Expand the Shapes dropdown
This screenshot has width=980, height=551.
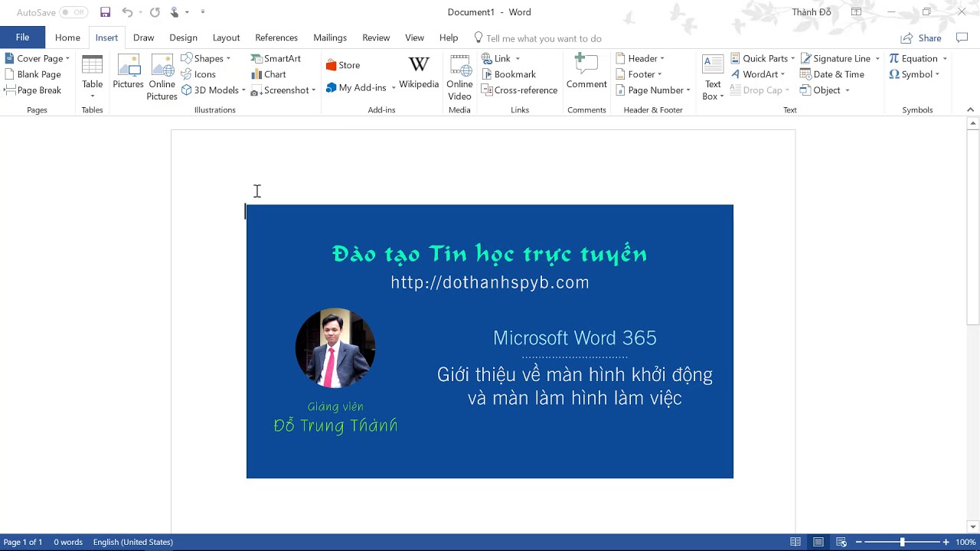click(x=207, y=59)
